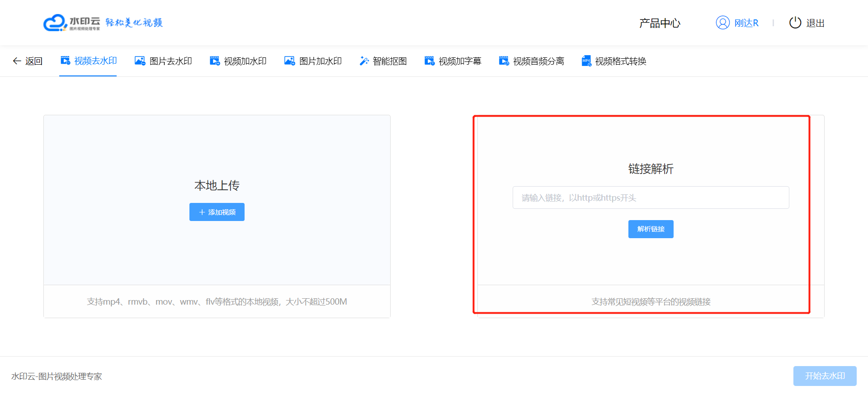Switch to 视频加字幕 tab
The height and width of the screenshot is (395, 868).
(453, 61)
